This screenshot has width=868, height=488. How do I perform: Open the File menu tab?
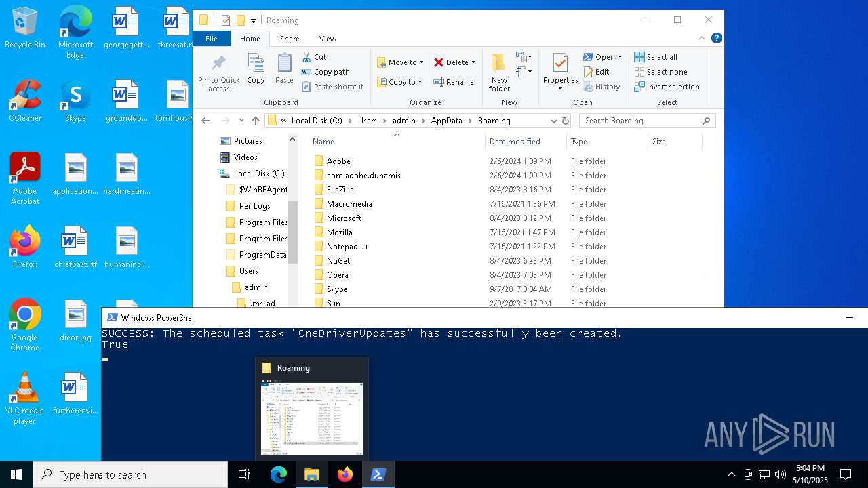(212, 39)
